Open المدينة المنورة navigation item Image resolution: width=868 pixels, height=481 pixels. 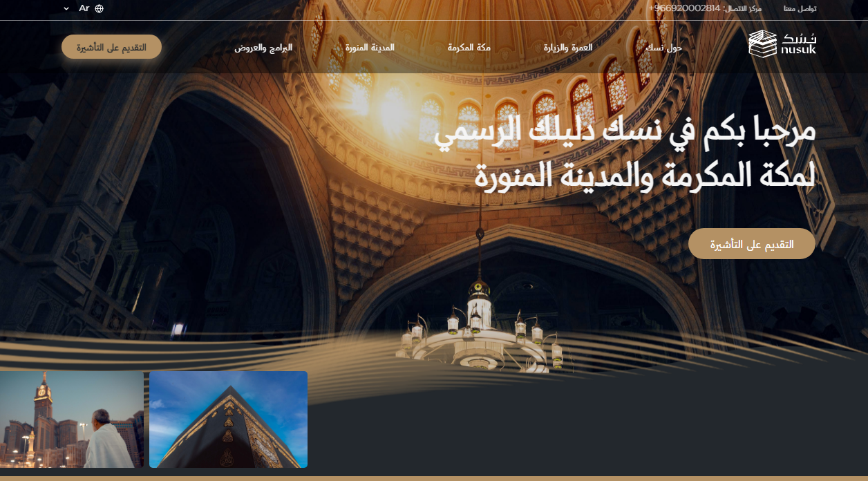(x=370, y=48)
